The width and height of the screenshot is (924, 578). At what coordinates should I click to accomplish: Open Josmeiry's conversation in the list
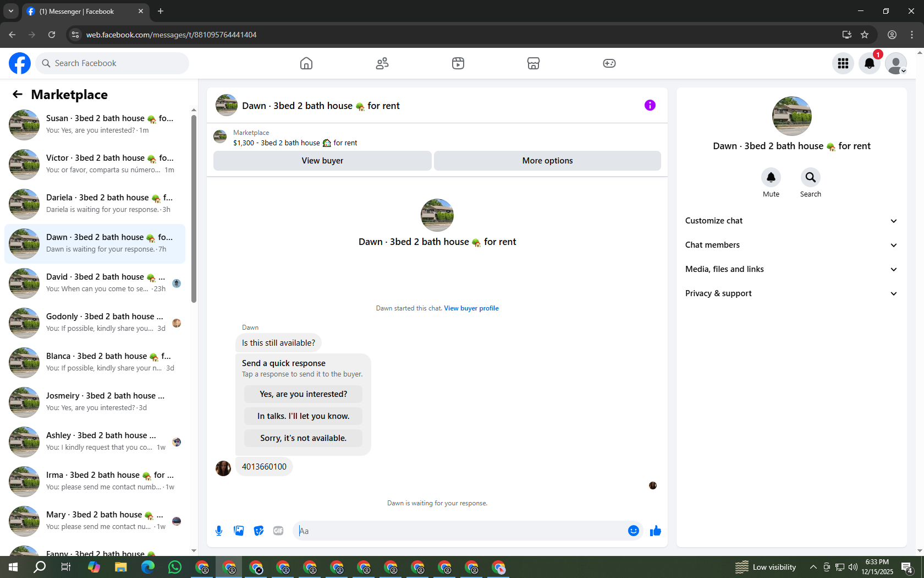[x=95, y=402]
